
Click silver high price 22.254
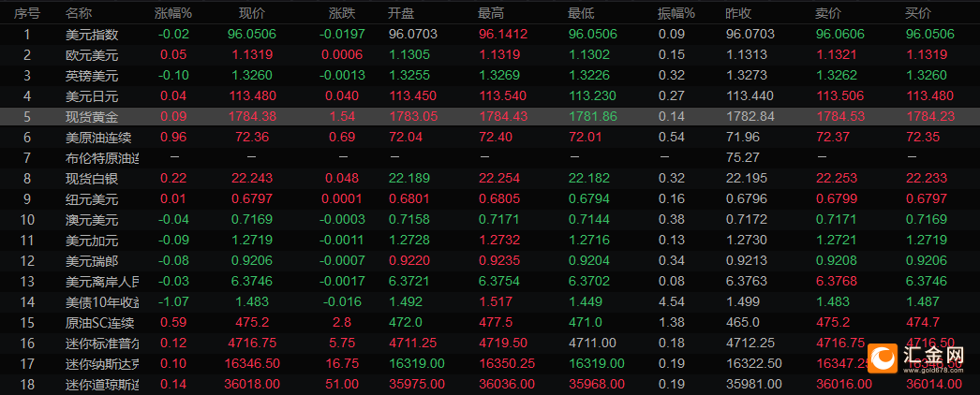[498, 179]
